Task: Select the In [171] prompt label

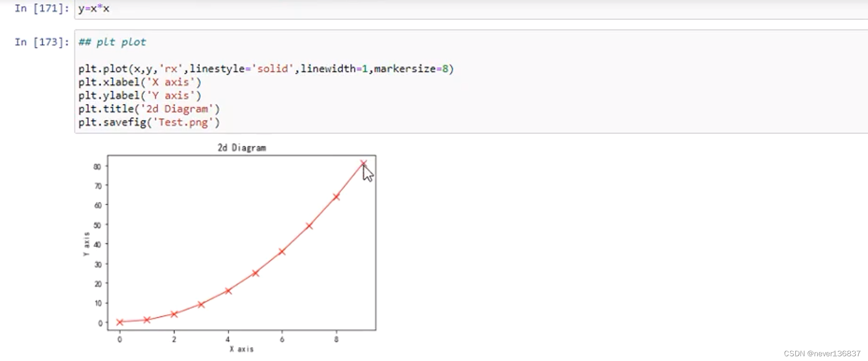Action: pos(42,9)
